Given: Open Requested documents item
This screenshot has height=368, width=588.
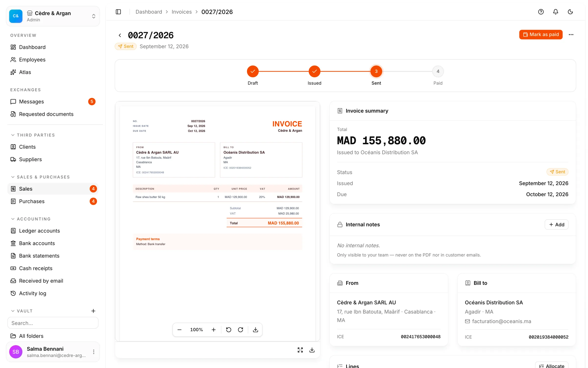Looking at the screenshot, I should pos(53,114).
